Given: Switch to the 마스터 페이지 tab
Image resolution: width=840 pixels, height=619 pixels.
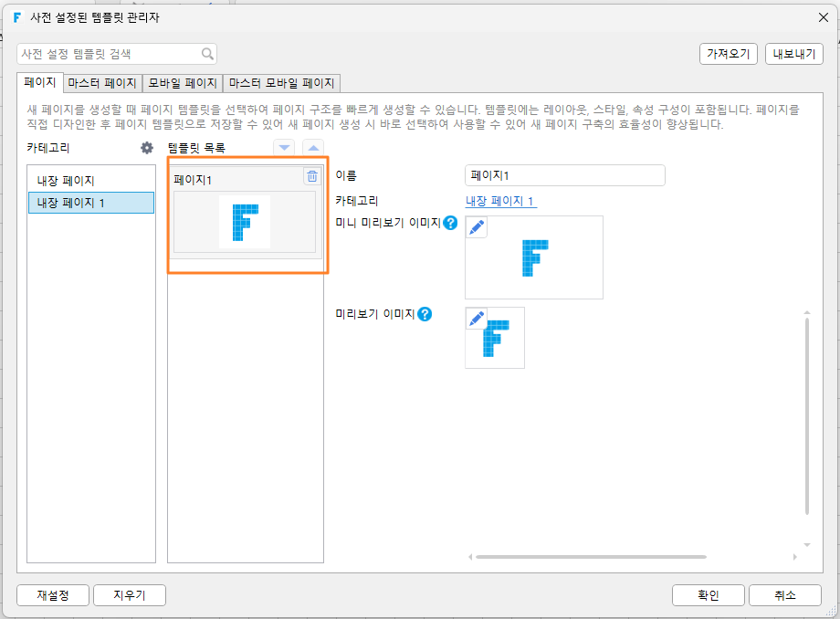Looking at the screenshot, I should (102, 83).
